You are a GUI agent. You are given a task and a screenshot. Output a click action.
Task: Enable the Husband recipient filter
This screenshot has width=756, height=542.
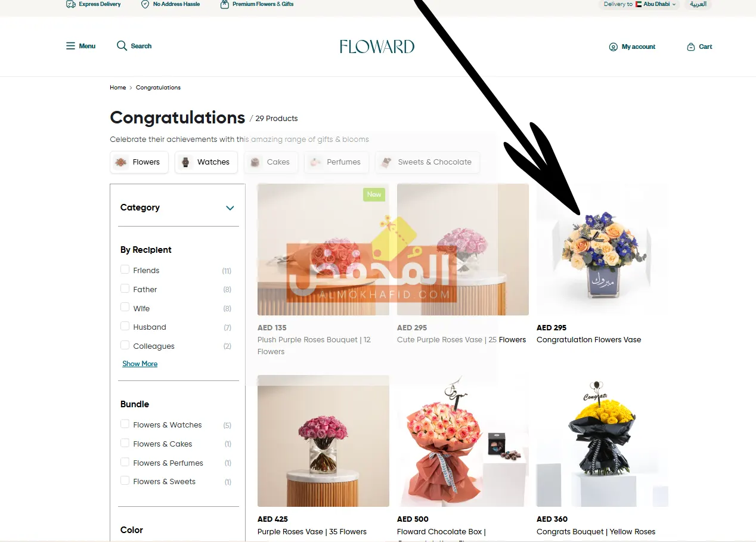(x=125, y=326)
